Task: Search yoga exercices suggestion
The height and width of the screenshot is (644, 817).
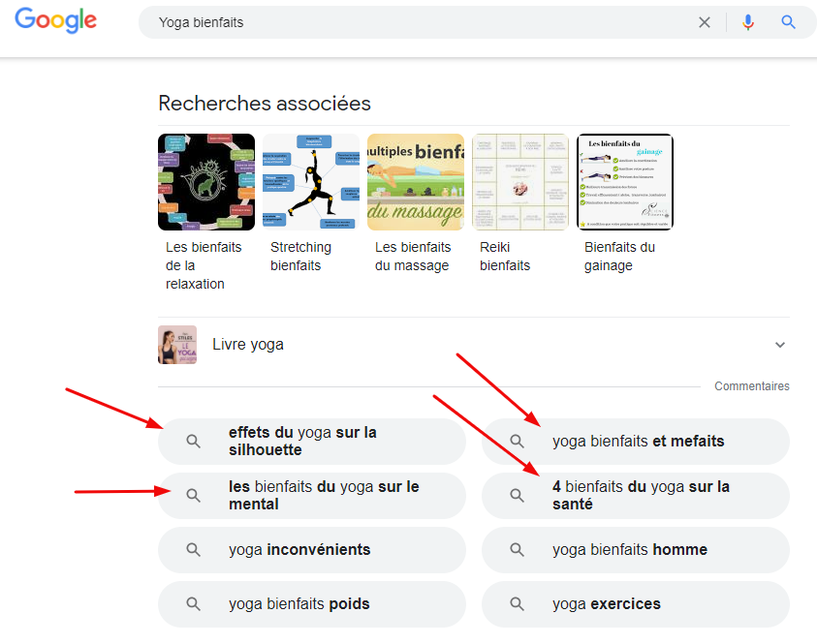Action: [x=636, y=604]
